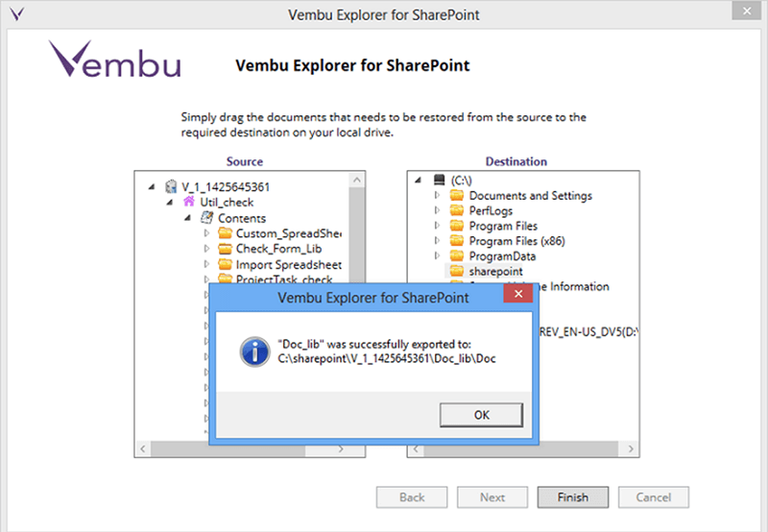The image size is (768, 532).
Task: Click the Vembu brand logo
Action: tap(114, 59)
